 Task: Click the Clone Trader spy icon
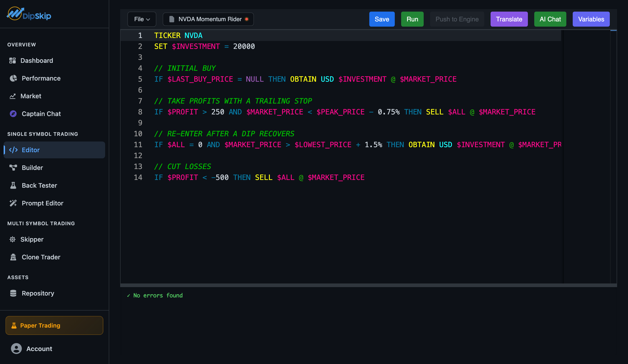(13, 257)
